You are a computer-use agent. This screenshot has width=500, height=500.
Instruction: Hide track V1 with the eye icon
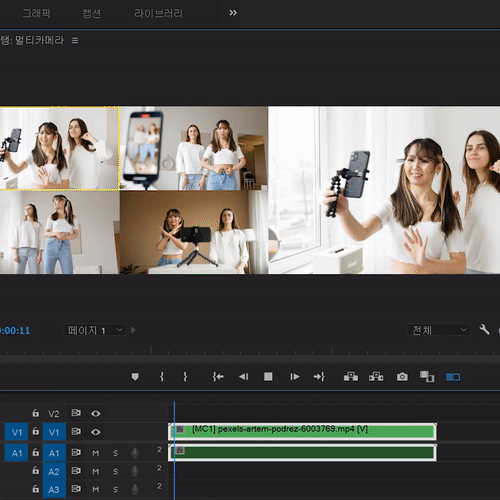tap(96, 432)
